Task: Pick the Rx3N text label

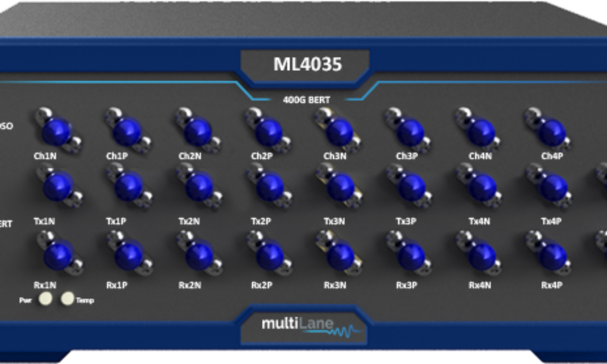Action: tap(335, 285)
